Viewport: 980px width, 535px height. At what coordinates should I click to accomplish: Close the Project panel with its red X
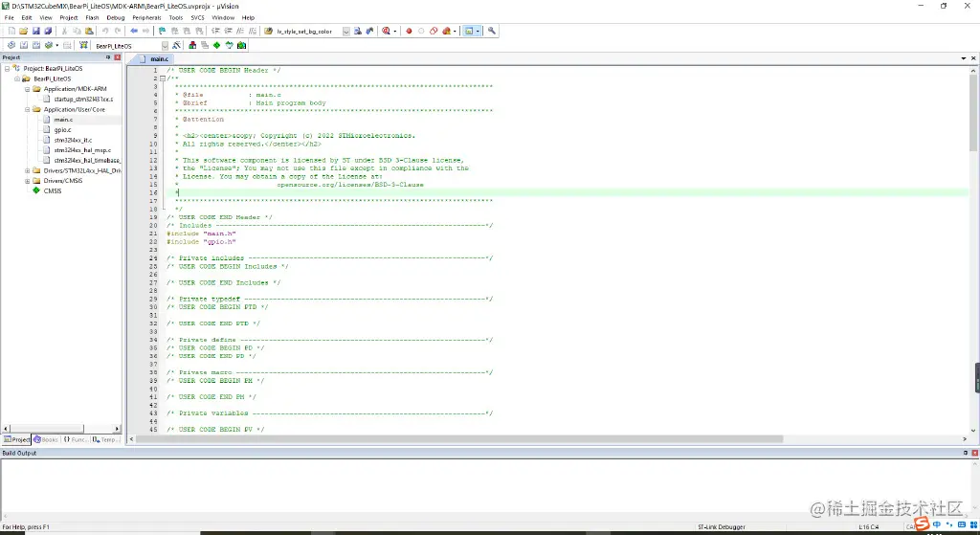117,56
